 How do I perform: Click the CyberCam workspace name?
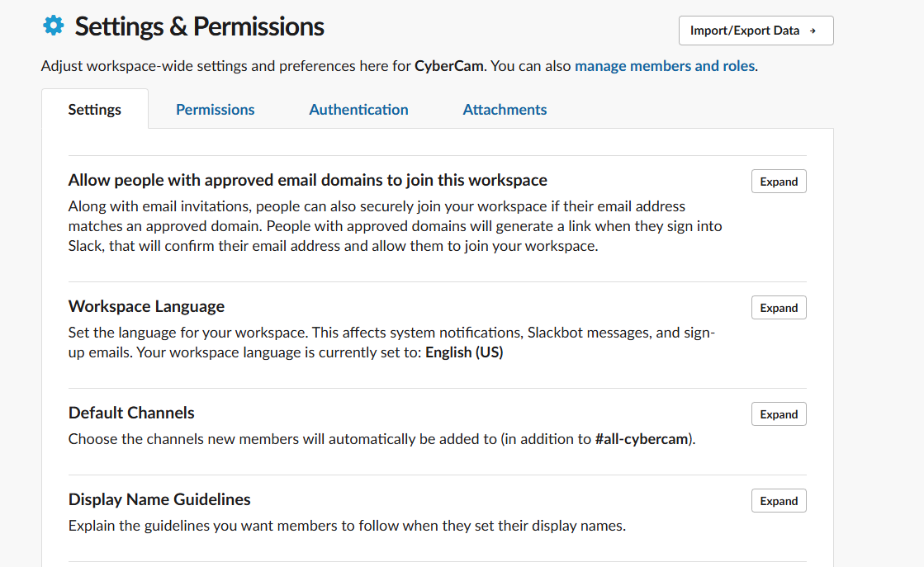click(449, 66)
